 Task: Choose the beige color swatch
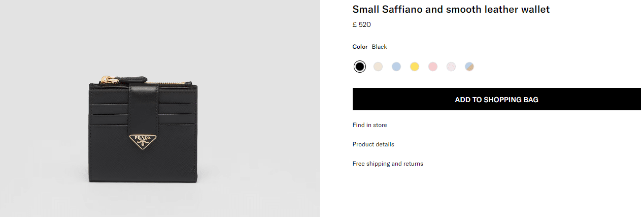378,67
